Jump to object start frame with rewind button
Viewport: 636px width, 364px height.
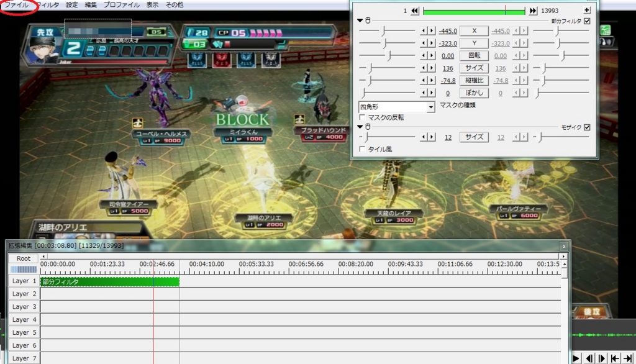414,11
